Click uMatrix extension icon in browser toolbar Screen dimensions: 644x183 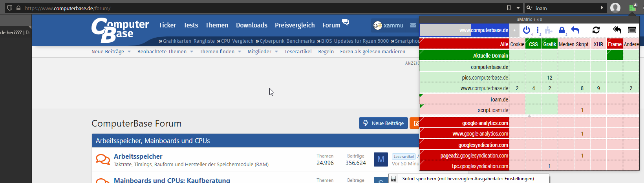[632, 8]
